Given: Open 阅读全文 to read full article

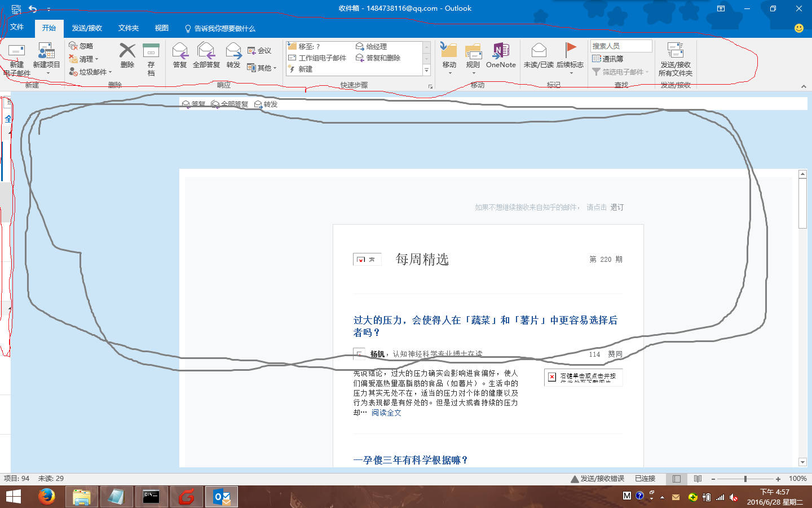Looking at the screenshot, I should point(386,413).
